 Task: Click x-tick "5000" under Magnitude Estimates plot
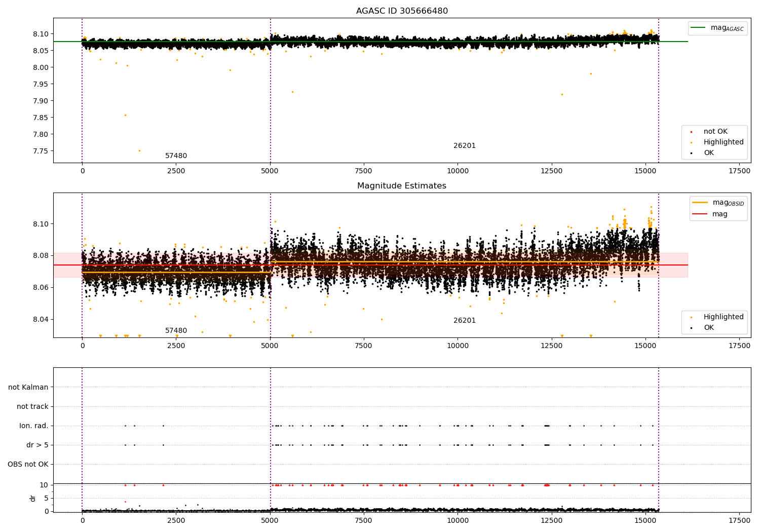point(270,346)
